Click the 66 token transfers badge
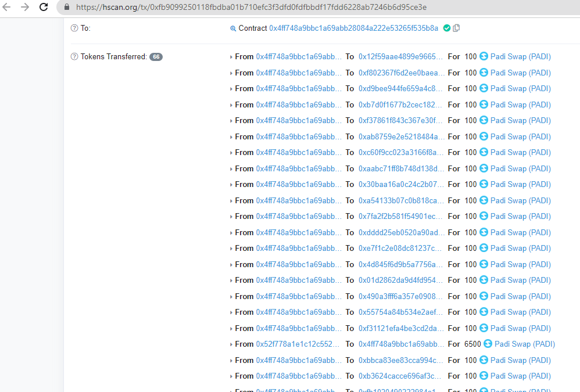This screenshot has height=392, width=580. [156, 57]
